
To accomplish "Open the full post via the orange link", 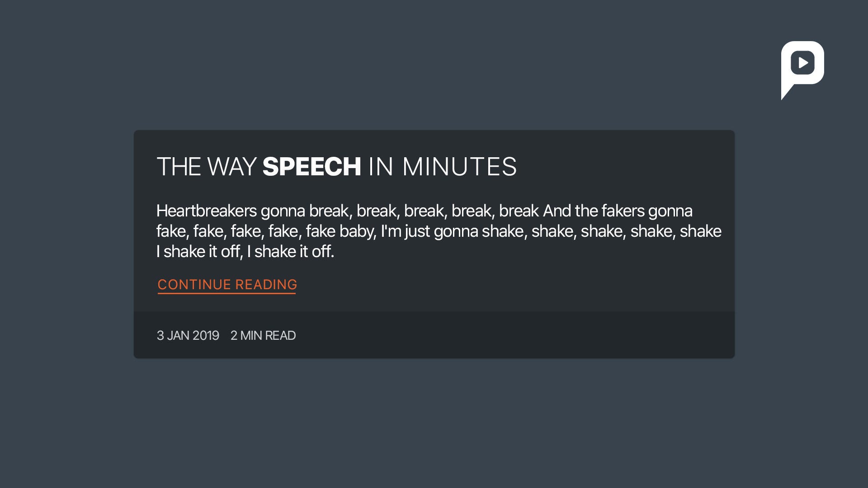I will [x=226, y=285].
